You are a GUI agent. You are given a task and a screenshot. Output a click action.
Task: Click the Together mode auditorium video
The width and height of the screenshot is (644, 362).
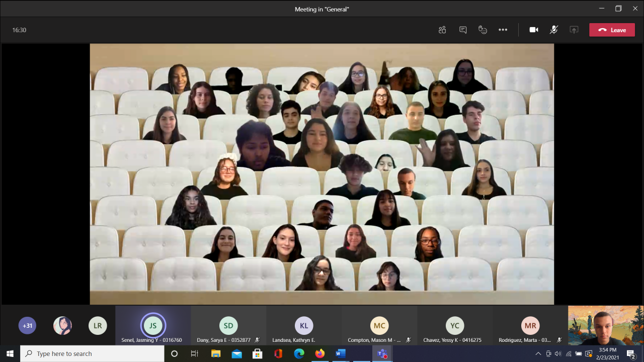tap(322, 174)
